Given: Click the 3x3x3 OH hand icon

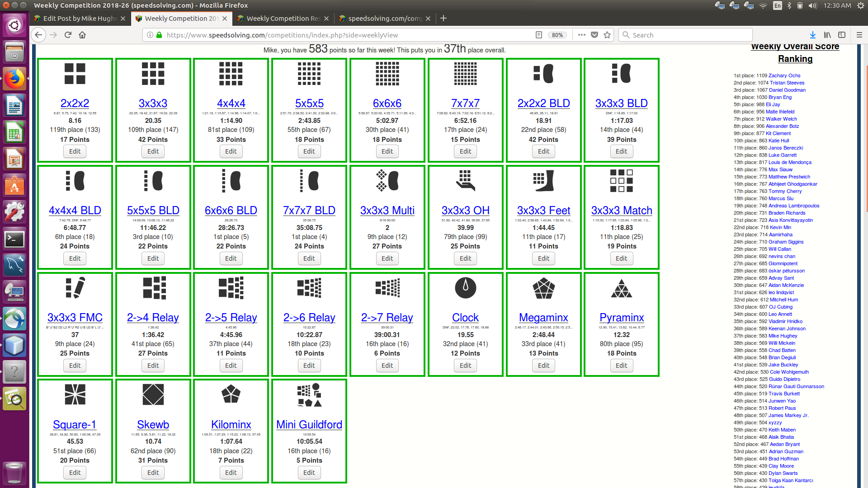Looking at the screenshot, I should (x=465, y=181).
